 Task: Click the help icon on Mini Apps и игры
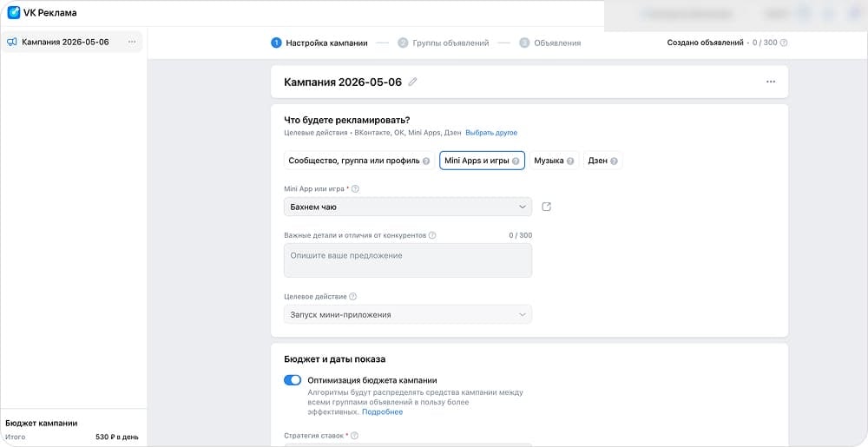coord(516,161)
